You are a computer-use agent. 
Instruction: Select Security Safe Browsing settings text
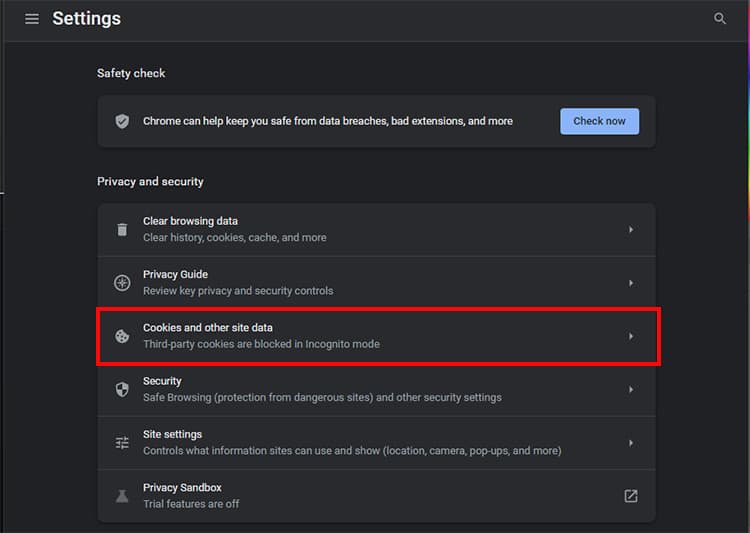pyautogui.click(x=322, y=398)
